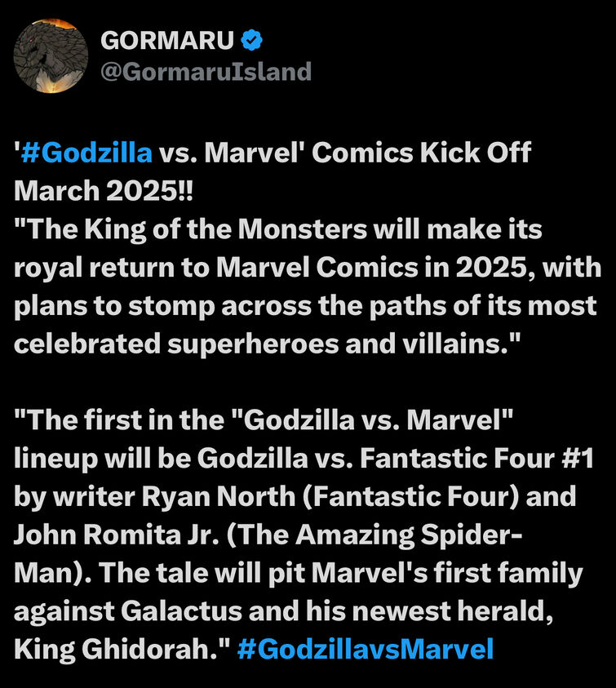This screenshot has height=688, width=616.
Task: Click the name 'John Romita Jr.'
Action: click(117, 535)
